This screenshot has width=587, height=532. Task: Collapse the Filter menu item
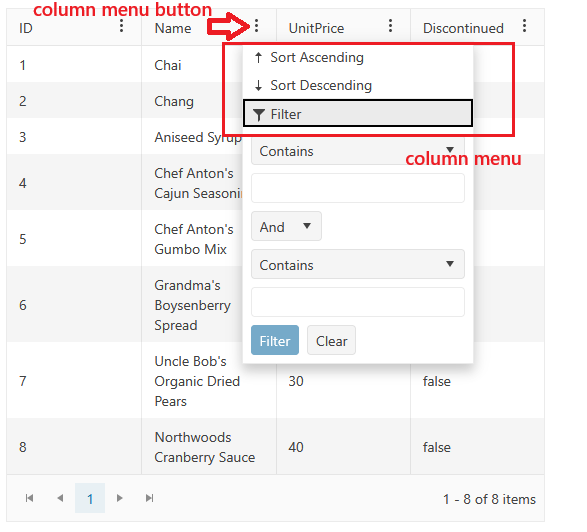[x=358, y=114]
